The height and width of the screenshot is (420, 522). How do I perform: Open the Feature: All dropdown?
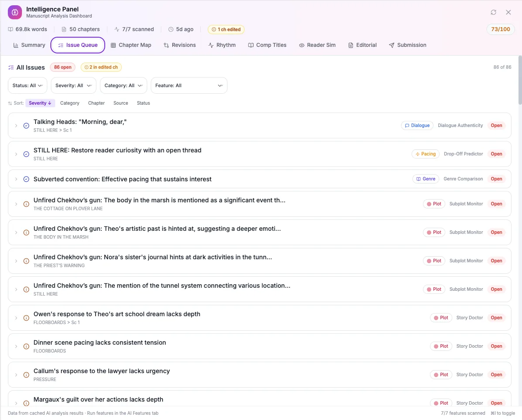pos(189,85)
